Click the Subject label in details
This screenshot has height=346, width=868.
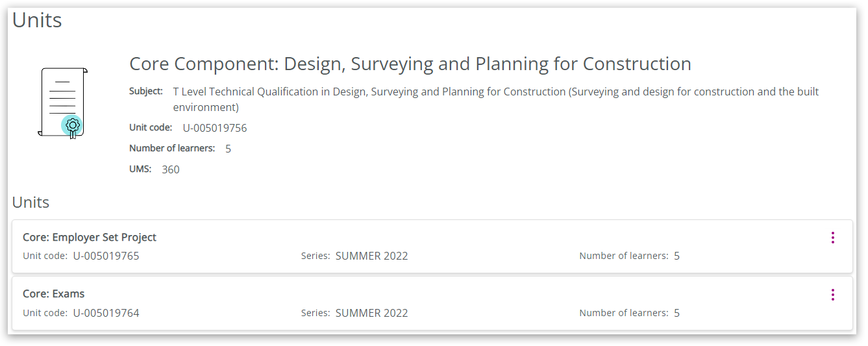(x=146, y=92)
